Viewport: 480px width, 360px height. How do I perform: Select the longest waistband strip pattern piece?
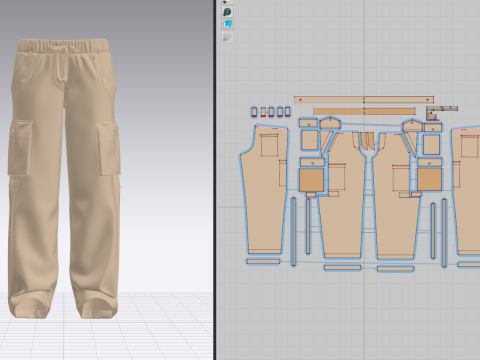[x=364, y=99]
